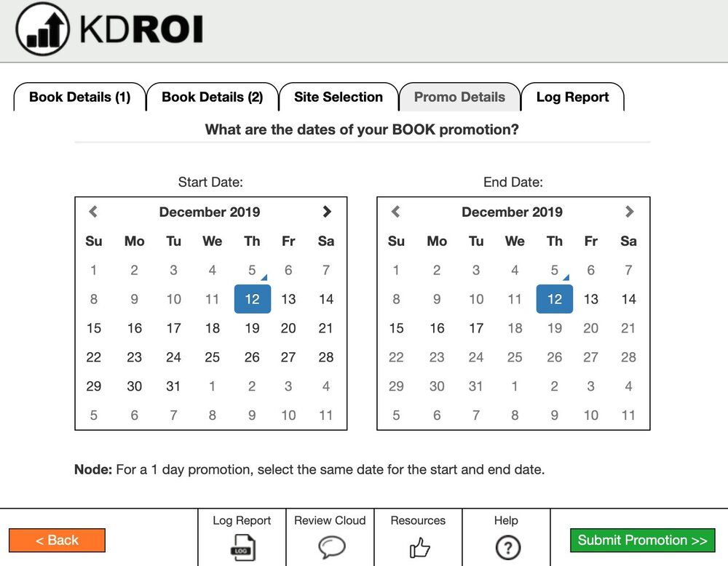Click the orange Back button
Screen dimensions: 728x566
coord(57,541)
